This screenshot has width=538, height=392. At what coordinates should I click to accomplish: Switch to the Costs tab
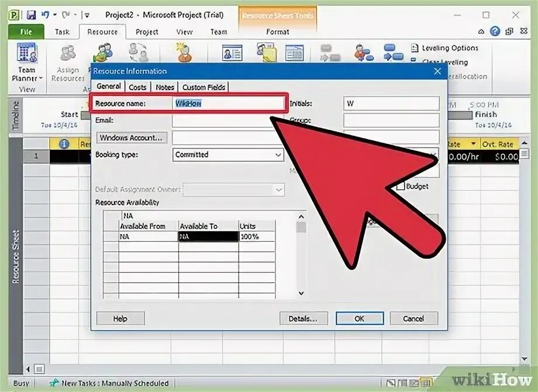pos(137,87)
